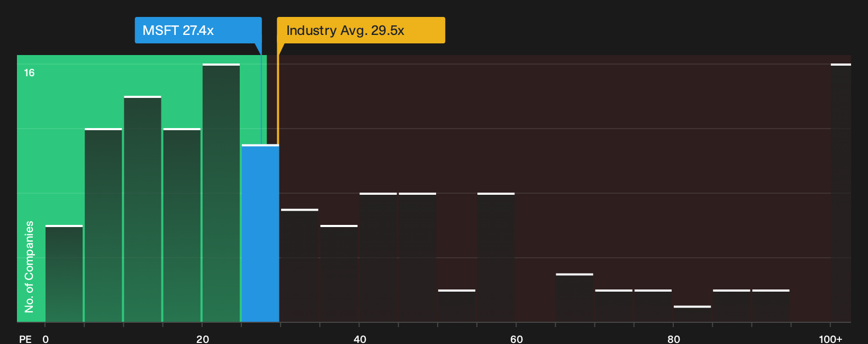
Task: Select the dark bar at PE 35-40
Action: tap(339, 274)
